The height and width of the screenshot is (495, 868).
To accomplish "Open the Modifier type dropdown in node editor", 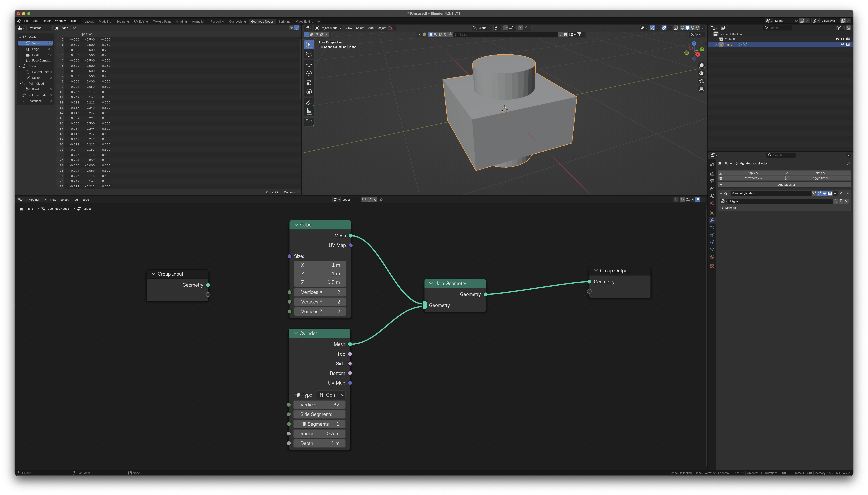I will [37, 200].
